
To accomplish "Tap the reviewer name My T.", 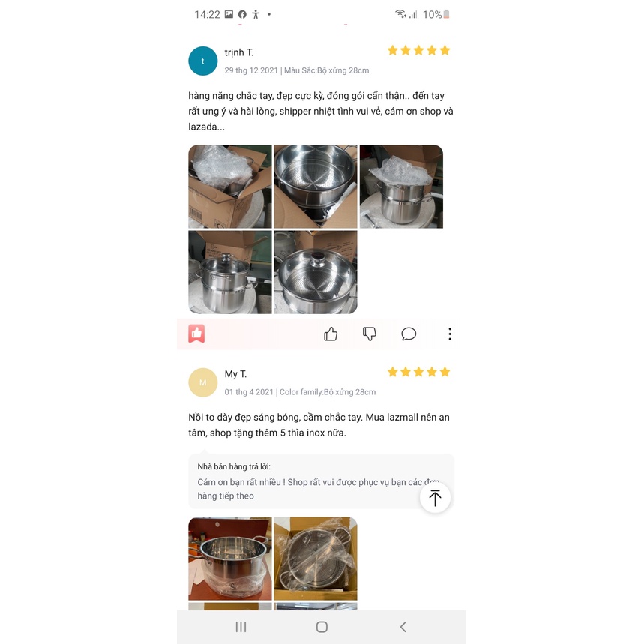I will click(235, 374).
